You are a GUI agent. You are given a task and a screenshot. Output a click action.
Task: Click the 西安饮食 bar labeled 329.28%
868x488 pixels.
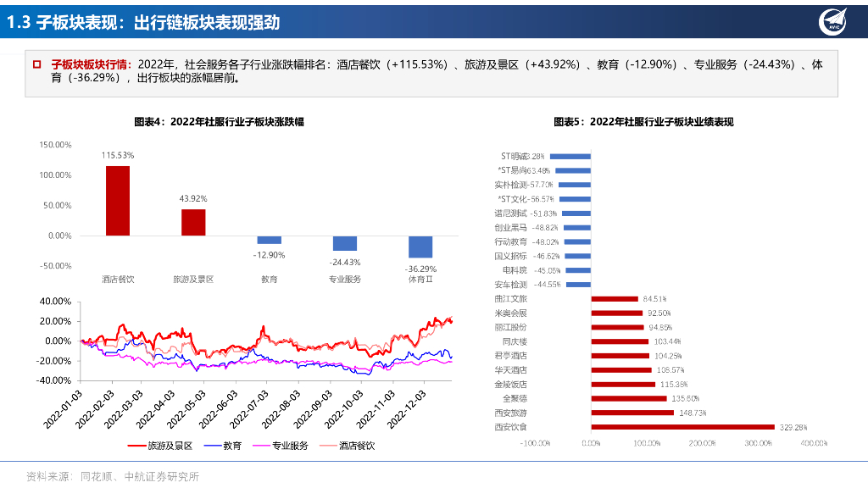click(x=682, y=427)
